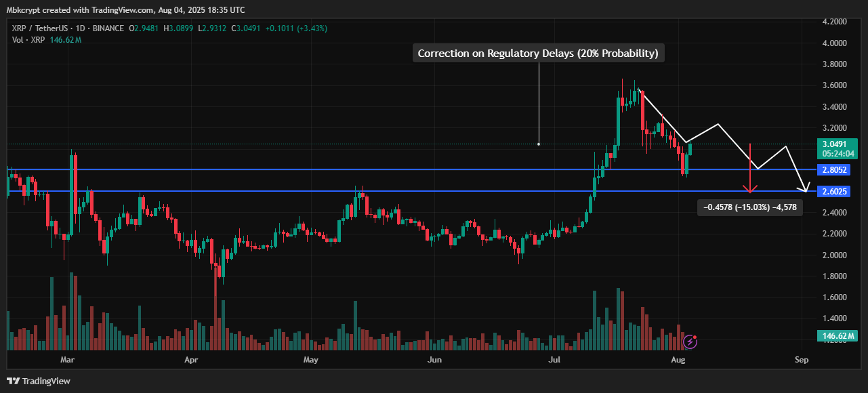Click the Aug label on the time axis
This screenshot has height=393, width=868.
[x=678, y=360]
